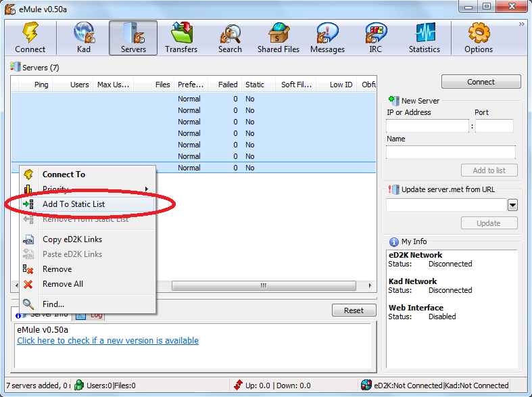
Task: Click 'eD2K Network' heading in My Info
Action: tap(415, 255)
